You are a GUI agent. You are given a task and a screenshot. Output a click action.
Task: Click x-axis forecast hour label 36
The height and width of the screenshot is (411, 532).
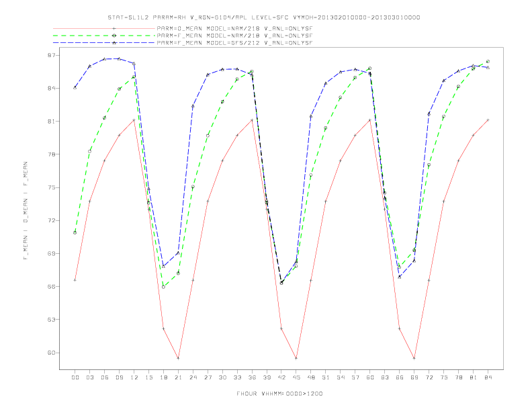point(252,377)
